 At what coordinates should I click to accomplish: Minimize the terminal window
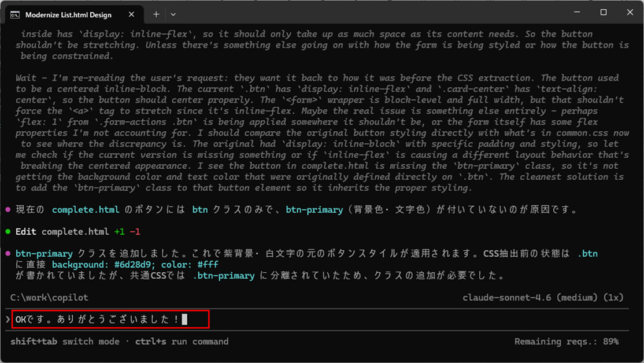[577, 13]
